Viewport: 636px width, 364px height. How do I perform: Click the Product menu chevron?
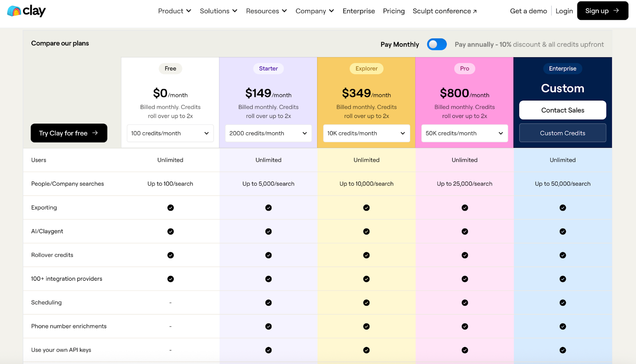[189, 11]
